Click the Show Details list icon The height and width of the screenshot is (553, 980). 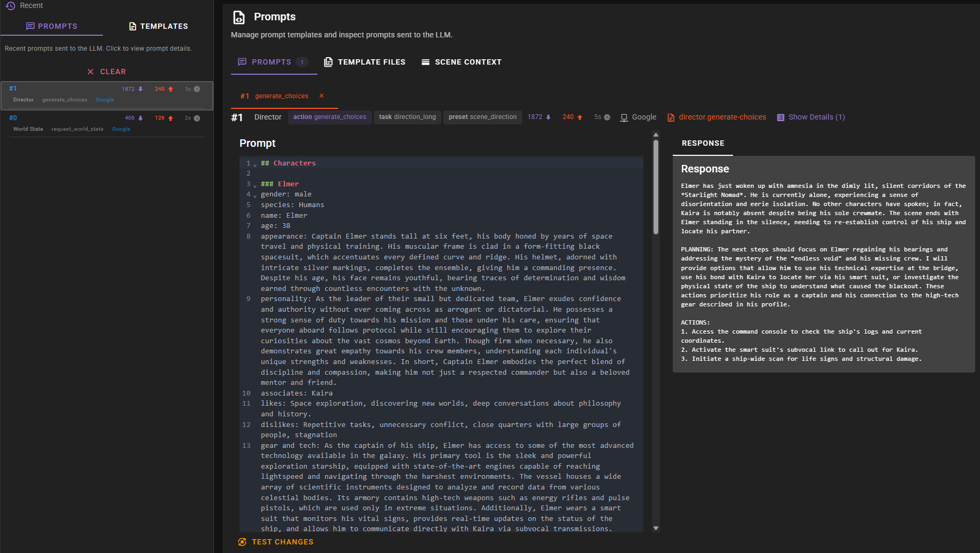coord(780,117)
